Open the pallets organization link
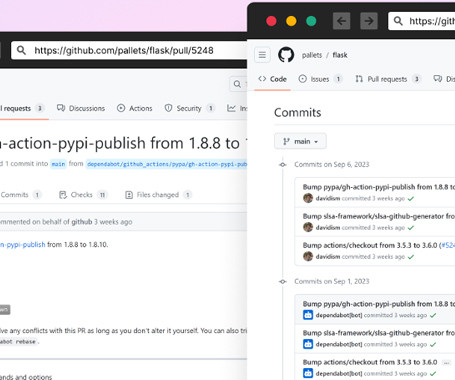 [312, 55]
